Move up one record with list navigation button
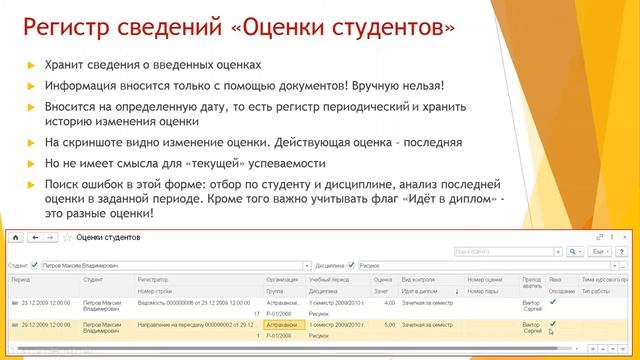This screenshot has height=360, width=640. [602, 349]
